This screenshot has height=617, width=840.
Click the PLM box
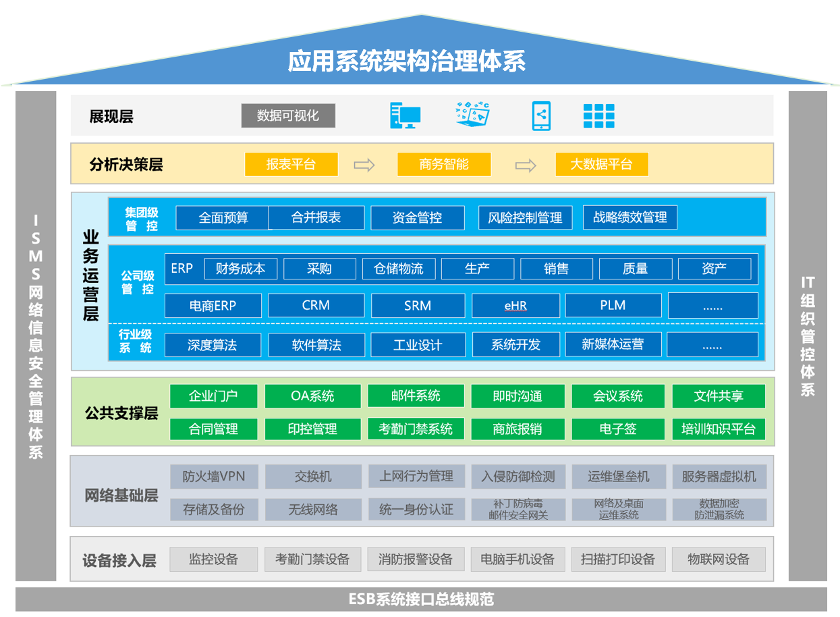click(613, 305)
